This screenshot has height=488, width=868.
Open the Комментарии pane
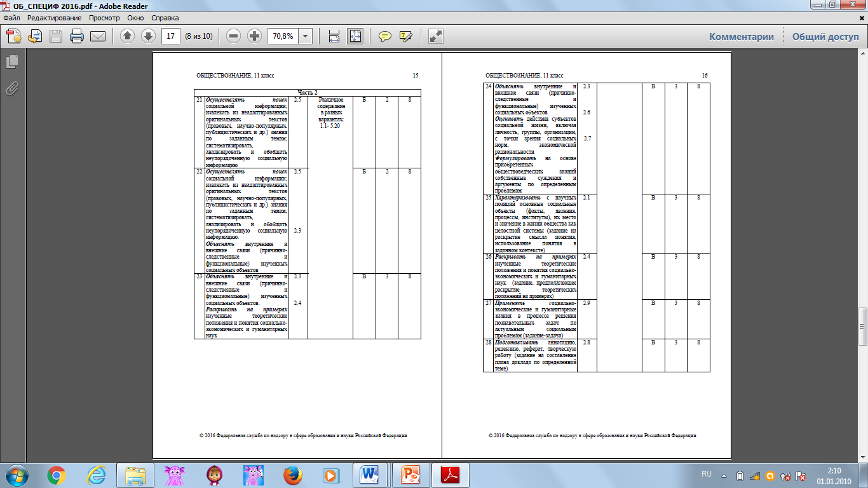click(x=742, y=36)
